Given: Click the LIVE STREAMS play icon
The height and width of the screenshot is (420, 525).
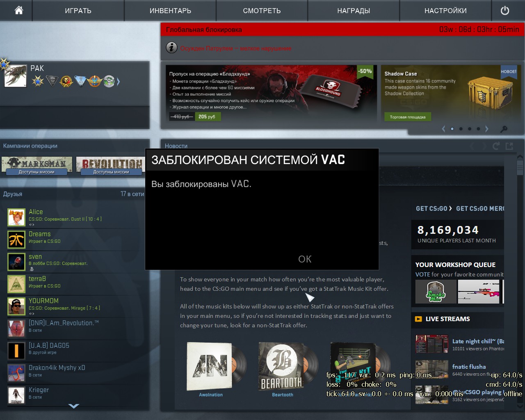Looking at the screenshot, I should 418,319.
